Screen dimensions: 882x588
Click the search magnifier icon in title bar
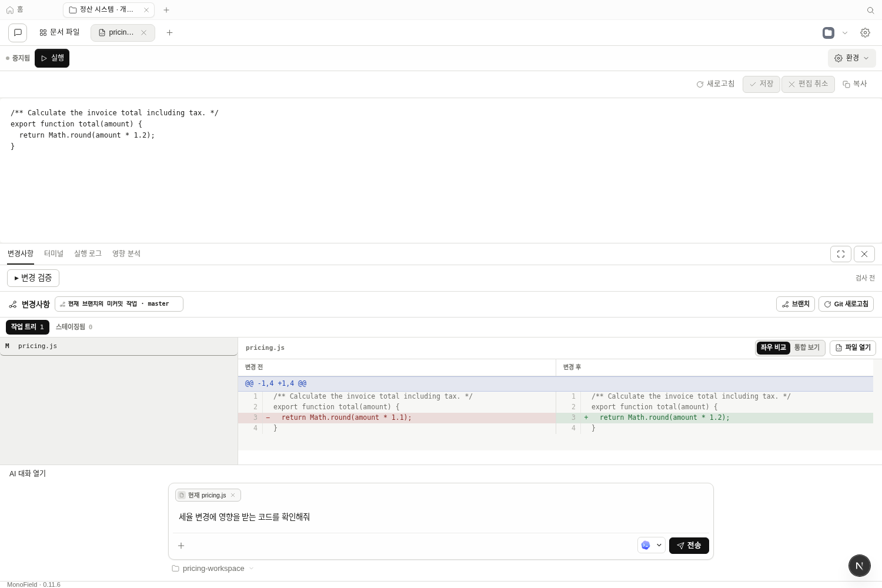point(871,10)
